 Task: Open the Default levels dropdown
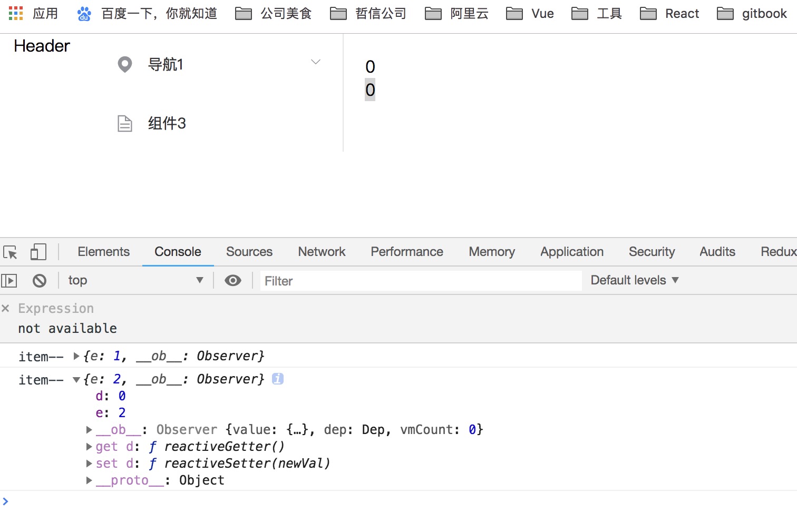click(x=634, y=280)
